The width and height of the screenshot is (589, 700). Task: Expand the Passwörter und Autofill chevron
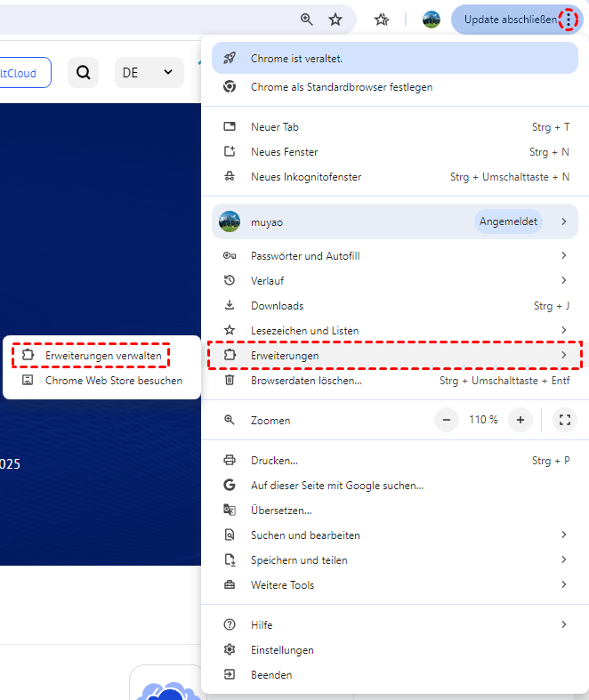(564, 255)
